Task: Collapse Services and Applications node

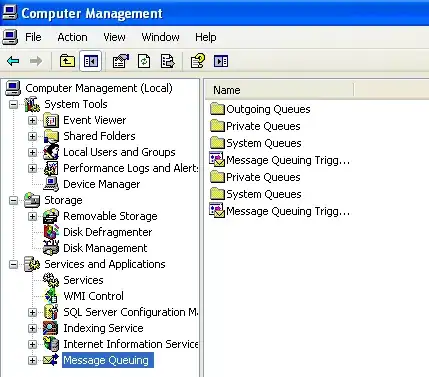Action: coord(13,264)
